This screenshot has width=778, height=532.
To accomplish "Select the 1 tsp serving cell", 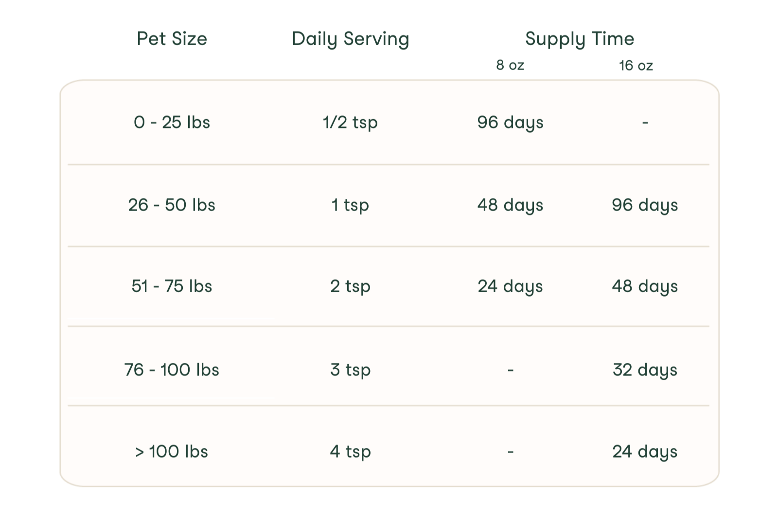I will click(350, 205).
